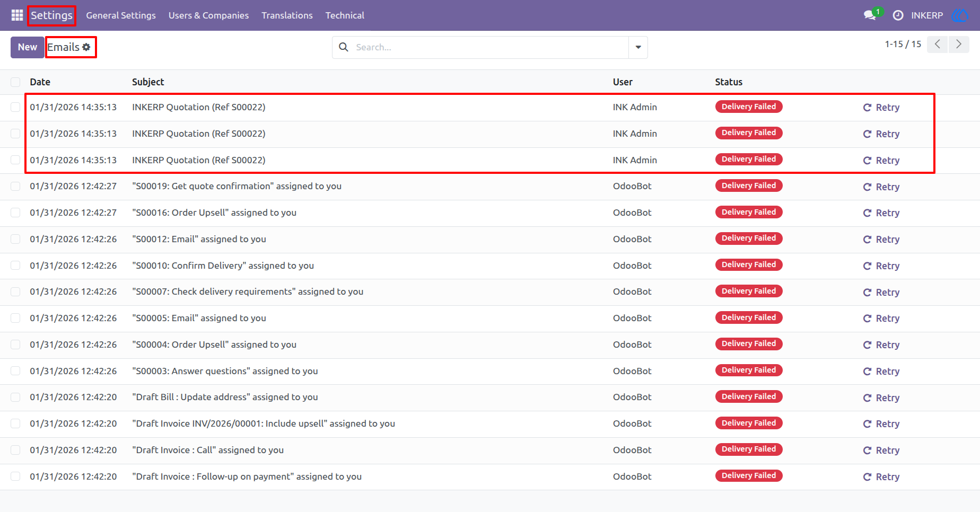
Task: Click the INKERP user avatar
Action: click(x=960, y=15)
